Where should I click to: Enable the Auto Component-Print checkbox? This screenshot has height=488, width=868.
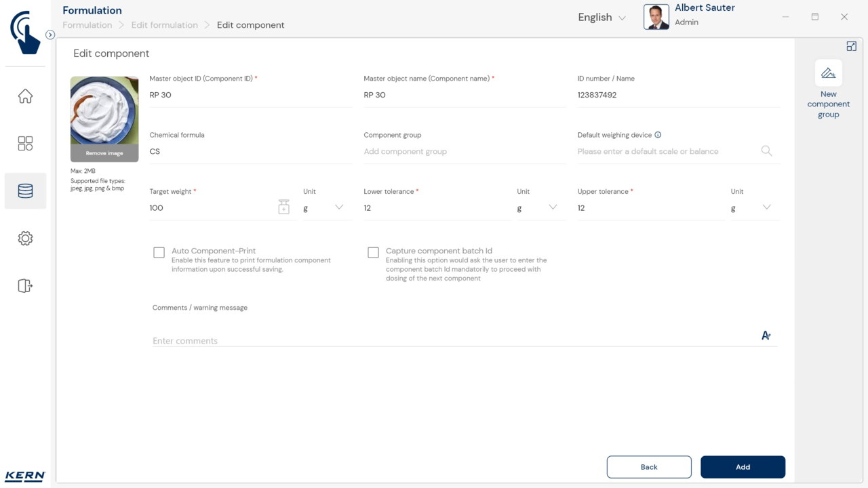(x=159, y=253)
